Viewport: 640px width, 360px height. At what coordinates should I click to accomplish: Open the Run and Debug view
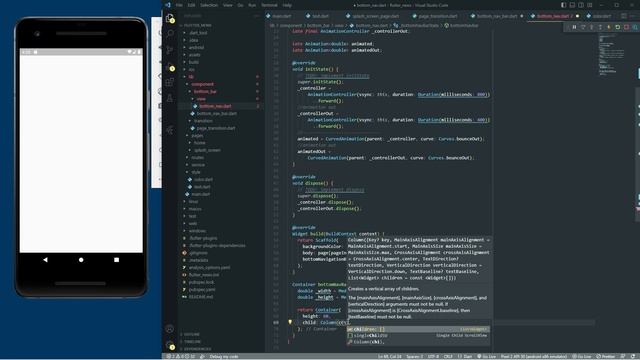click(170, 67)
